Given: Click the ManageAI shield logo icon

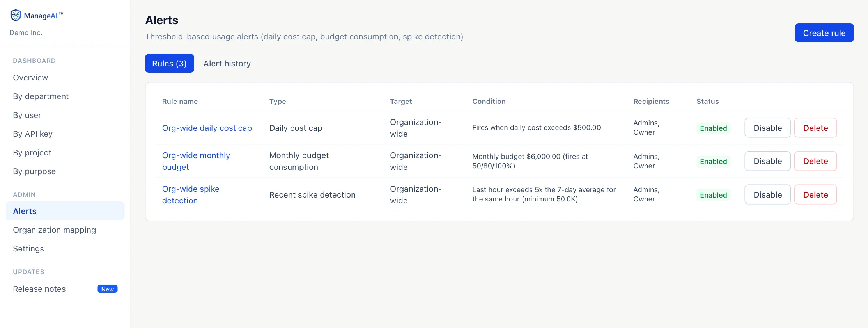Looking at the screenshot, I should pos(16,15).
